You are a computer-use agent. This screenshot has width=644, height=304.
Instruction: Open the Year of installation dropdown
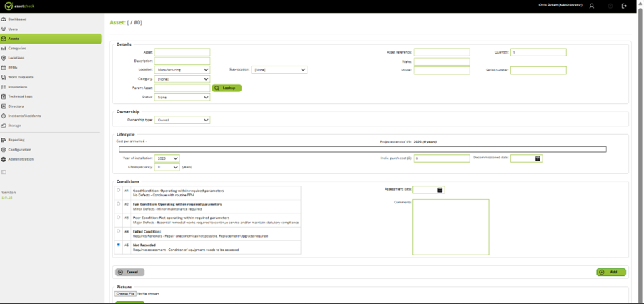(x=167, y=158)
